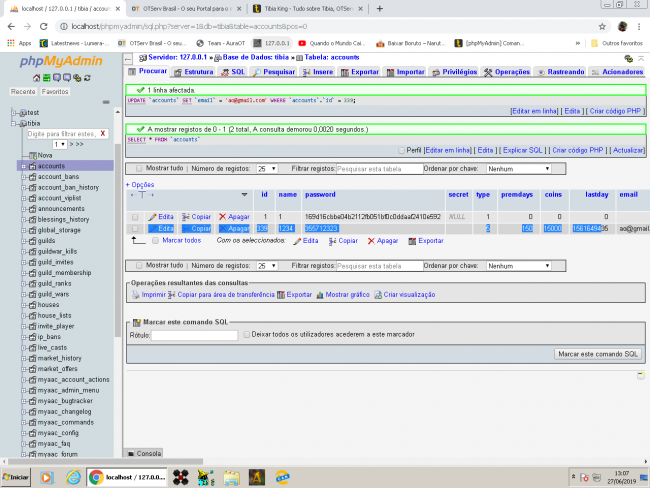Viewport: 650px width, 488px height.
Task: Click the page settings gear icon top right
Action: [x=628, y=58]
